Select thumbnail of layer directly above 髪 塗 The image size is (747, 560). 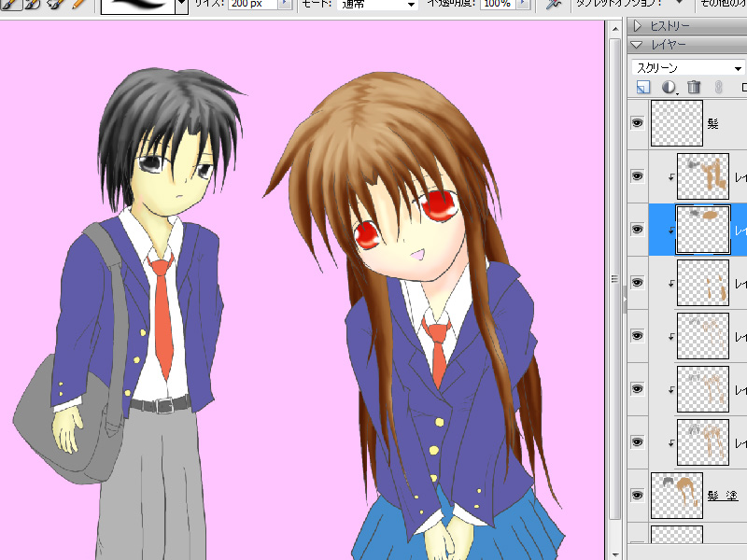[x=703, y=442]
